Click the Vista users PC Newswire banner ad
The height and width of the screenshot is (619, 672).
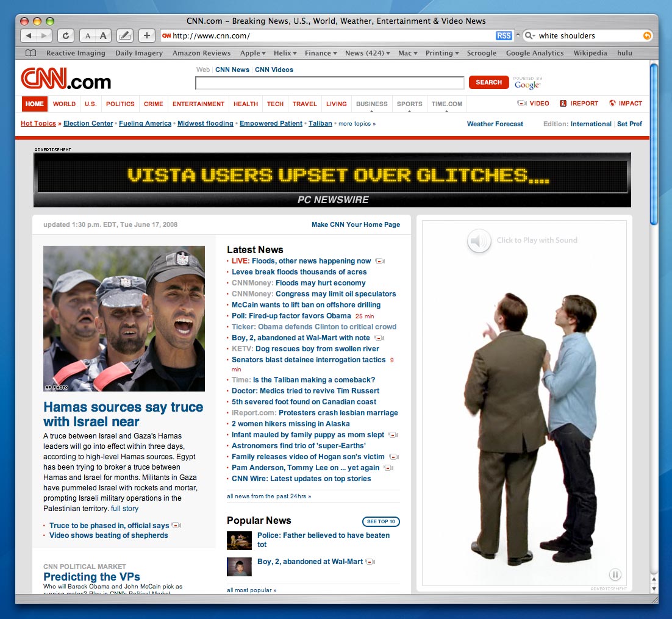(332, 180)
